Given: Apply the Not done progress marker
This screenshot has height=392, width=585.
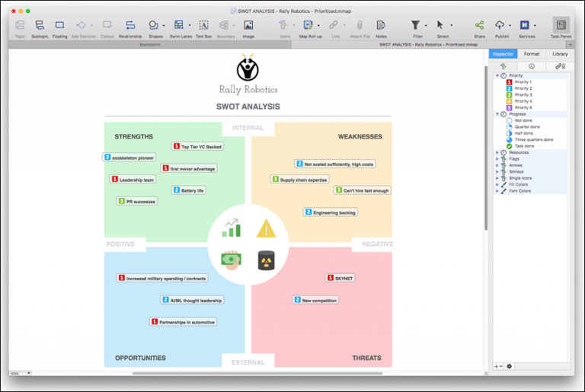Looking at the screenshot, I should click(519, 120).
